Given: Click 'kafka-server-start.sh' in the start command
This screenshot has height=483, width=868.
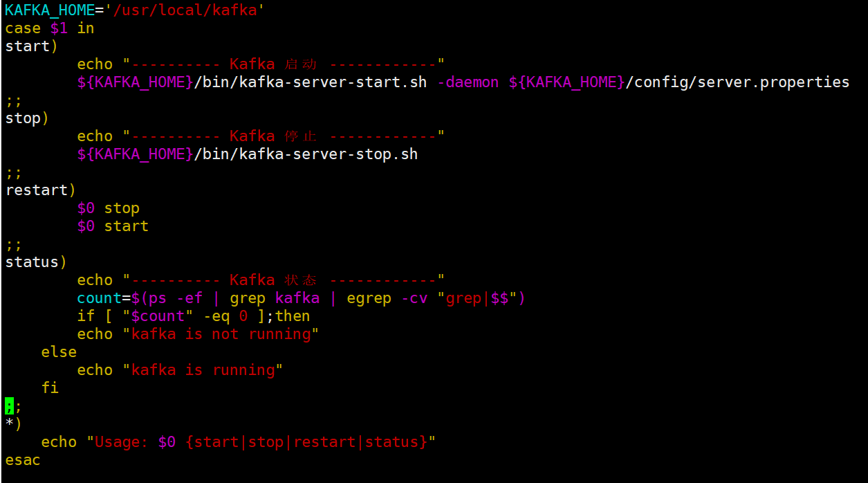Looking at the screenshot, I should click(x=333, y=82).
